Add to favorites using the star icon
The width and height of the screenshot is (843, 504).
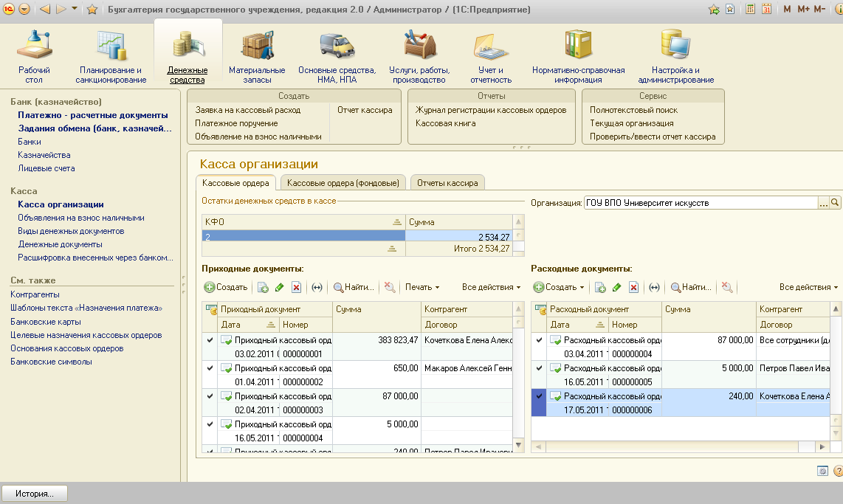pos(92,10)
